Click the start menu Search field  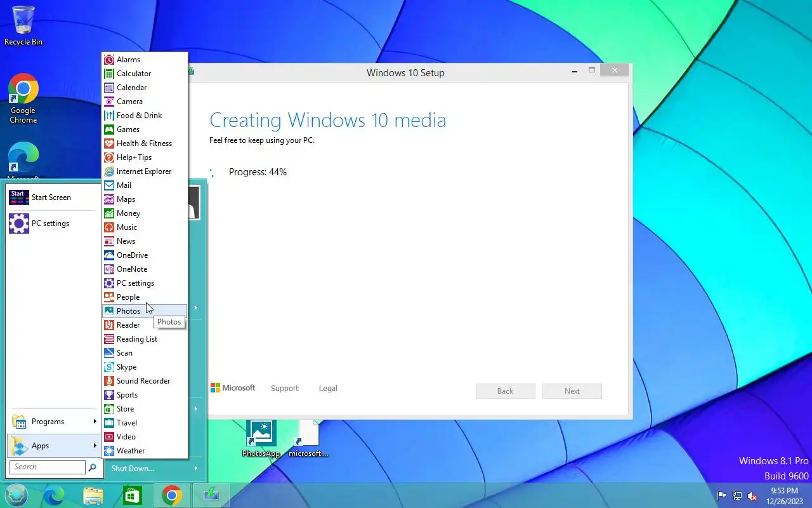(x=48, y=467)
